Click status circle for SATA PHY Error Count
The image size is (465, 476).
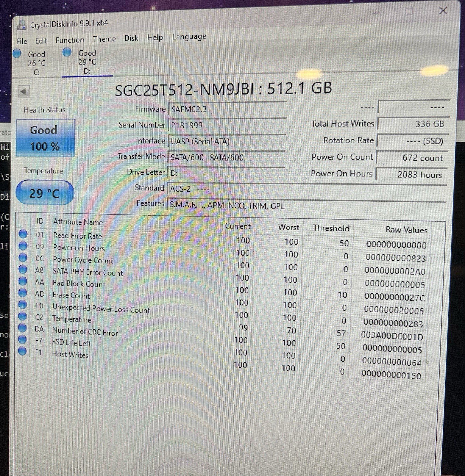coord(23,269)
